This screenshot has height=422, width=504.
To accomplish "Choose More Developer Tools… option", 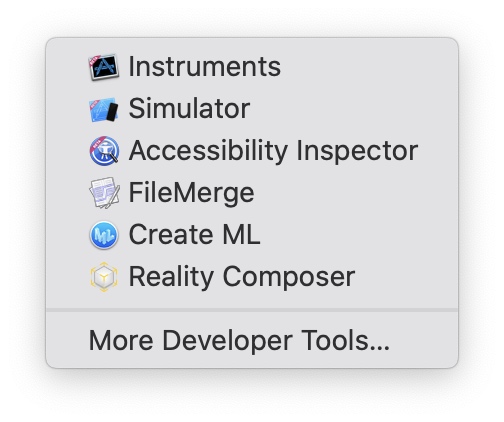I will (252, 340).
